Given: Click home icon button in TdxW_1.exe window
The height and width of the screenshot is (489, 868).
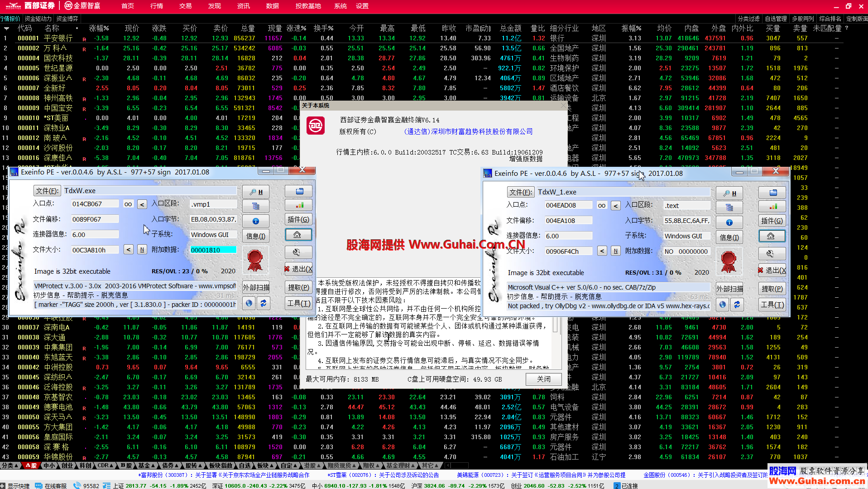Looking at the screenshot, I should (x=772, y=236).
